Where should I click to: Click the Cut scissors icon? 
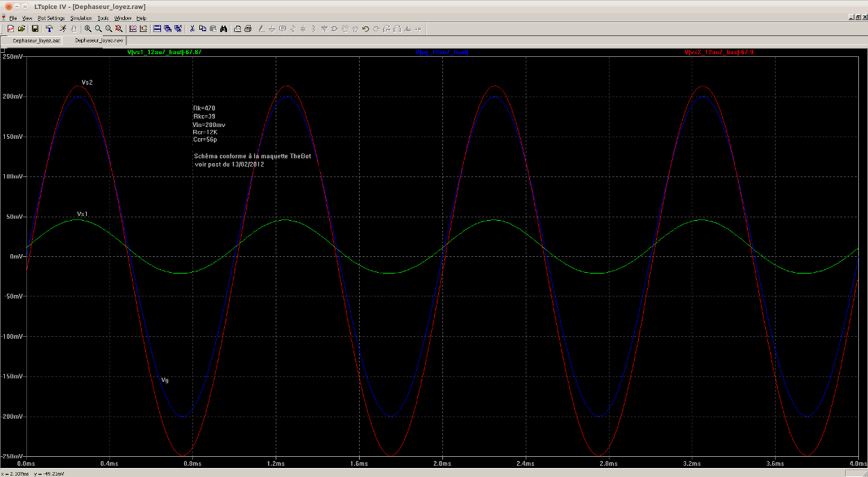click(x=192, y=28)
